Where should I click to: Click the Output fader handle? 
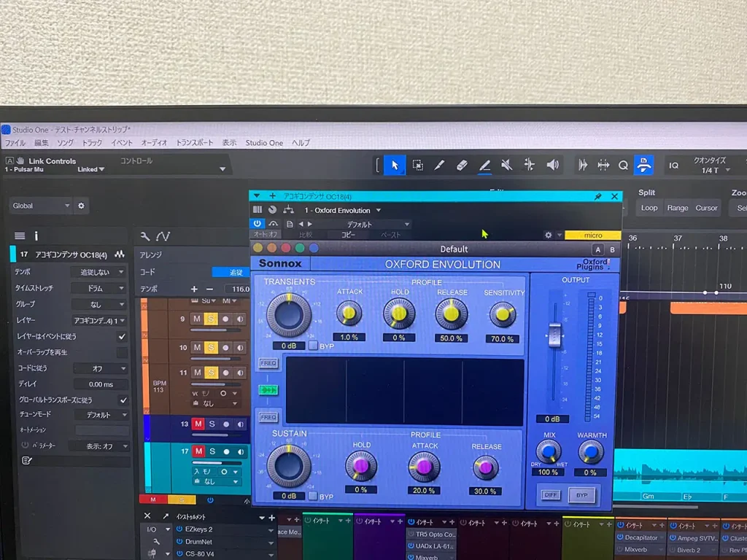pos(554,335)
